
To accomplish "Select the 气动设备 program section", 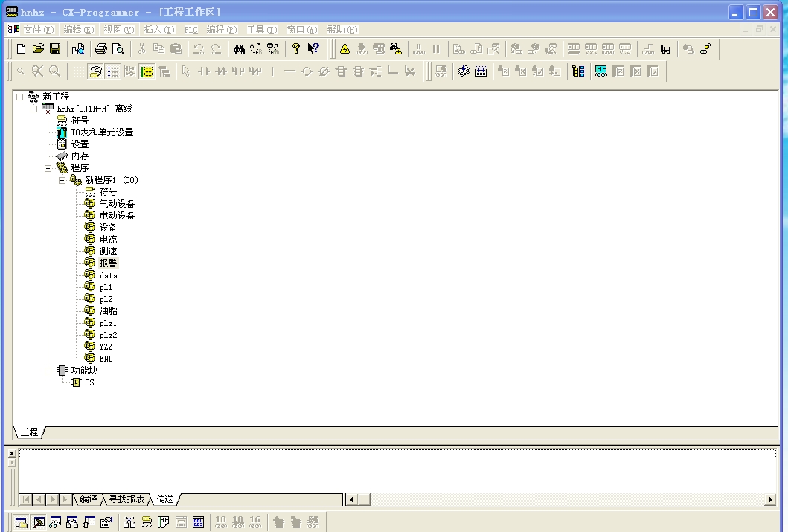I will click(x=117, y=204).
